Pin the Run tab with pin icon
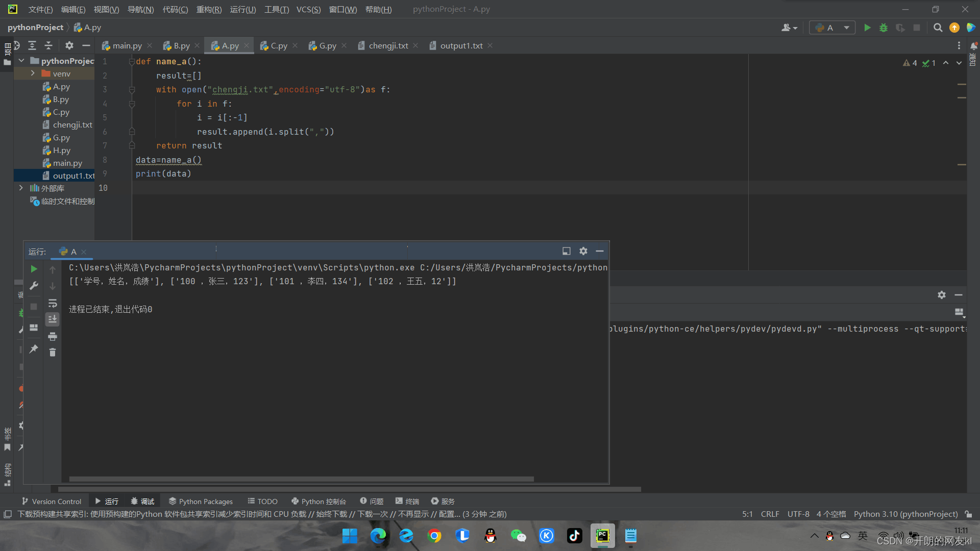This screenshot has height=551, width=980. [x=34, y=349]
